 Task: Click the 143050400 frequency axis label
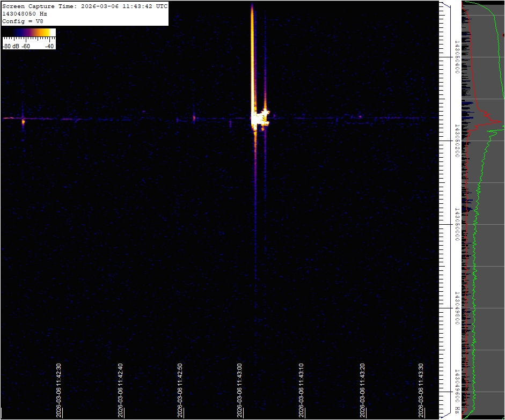457,56
